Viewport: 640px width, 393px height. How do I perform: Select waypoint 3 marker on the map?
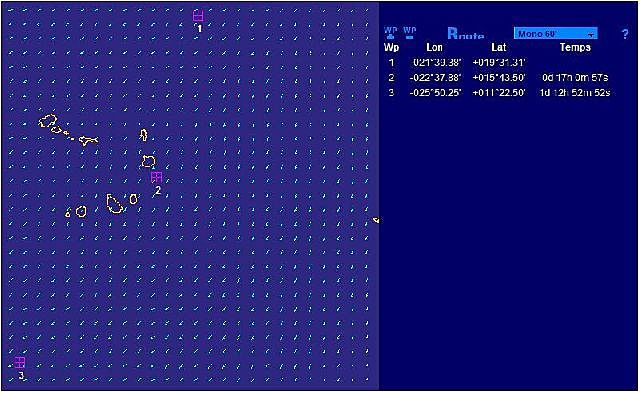point(20,362)
